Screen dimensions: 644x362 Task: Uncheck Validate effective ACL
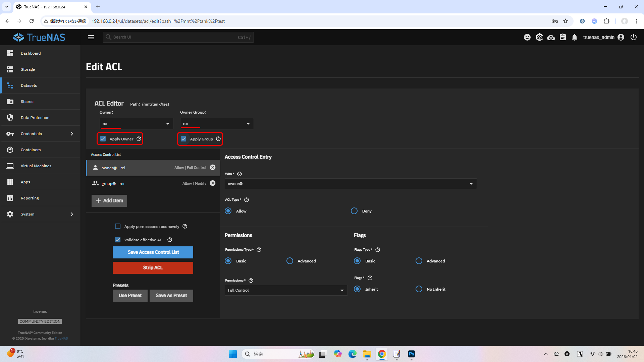118,240
